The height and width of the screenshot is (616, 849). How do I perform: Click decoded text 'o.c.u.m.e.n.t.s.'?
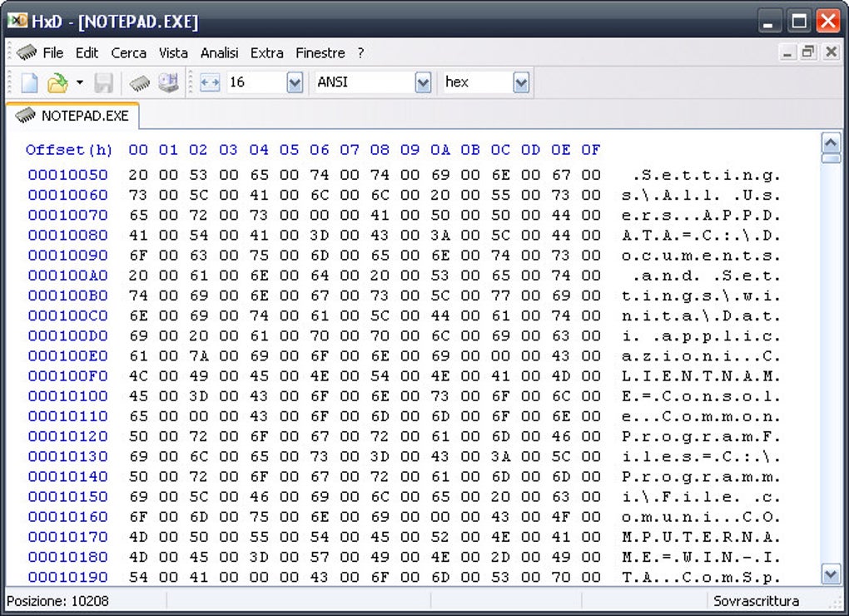(x=701, y=256)
